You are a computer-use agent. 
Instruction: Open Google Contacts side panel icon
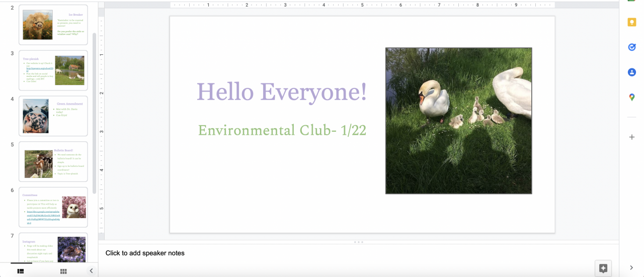click(632, 72)
